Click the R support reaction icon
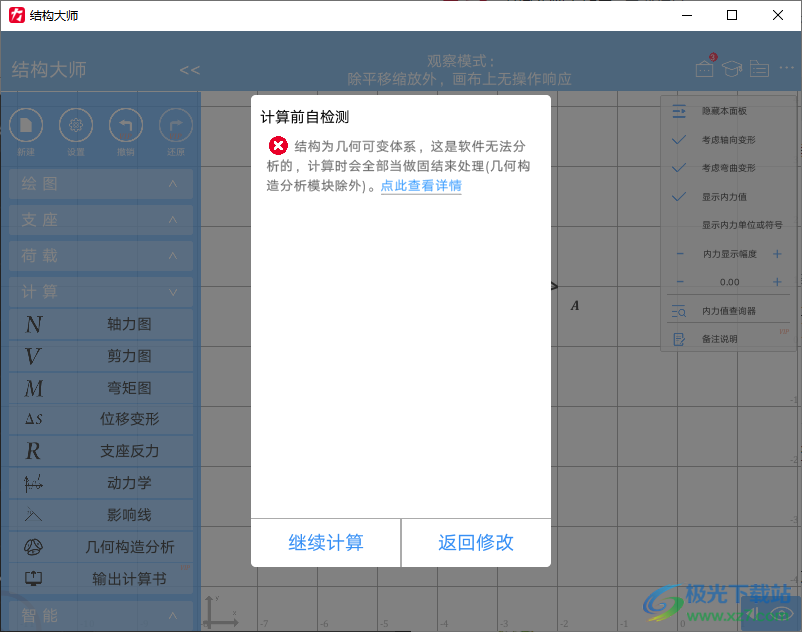This screenshot has width=802, height=632. [33, 451]
